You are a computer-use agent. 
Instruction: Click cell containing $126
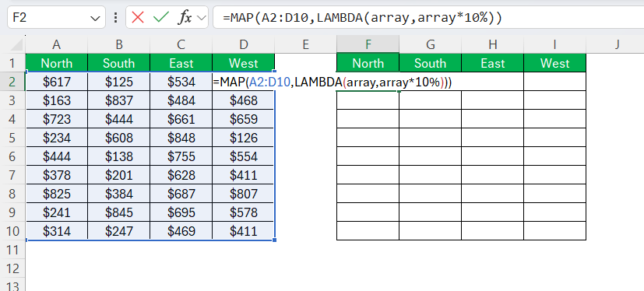tap(244, 138)
